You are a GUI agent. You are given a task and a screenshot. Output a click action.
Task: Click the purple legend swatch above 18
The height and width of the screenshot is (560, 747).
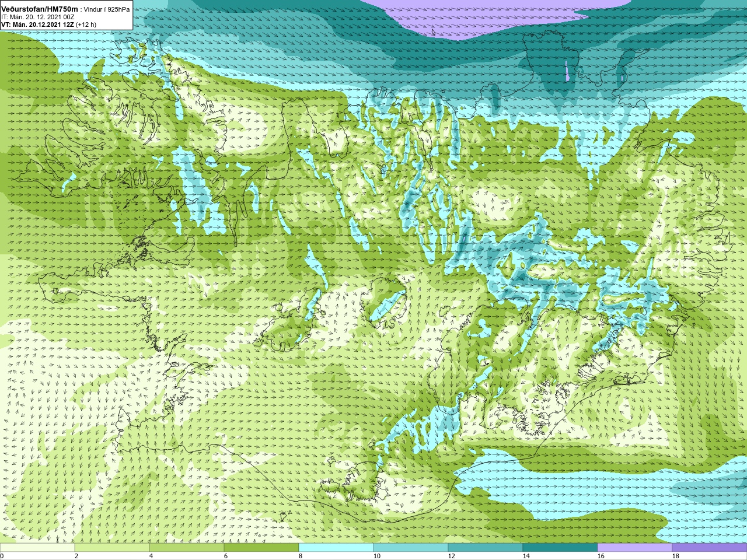(x=710, y=548)
